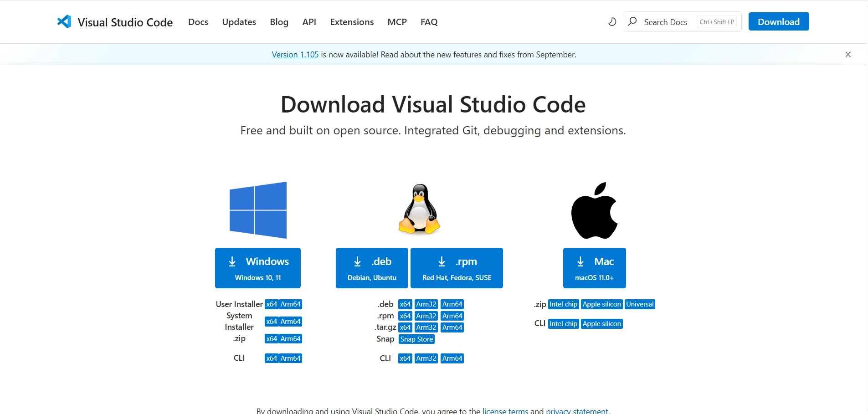Select the Arm64 badge for Windows User Installer
868x414 pixels.
click(290, 304)
